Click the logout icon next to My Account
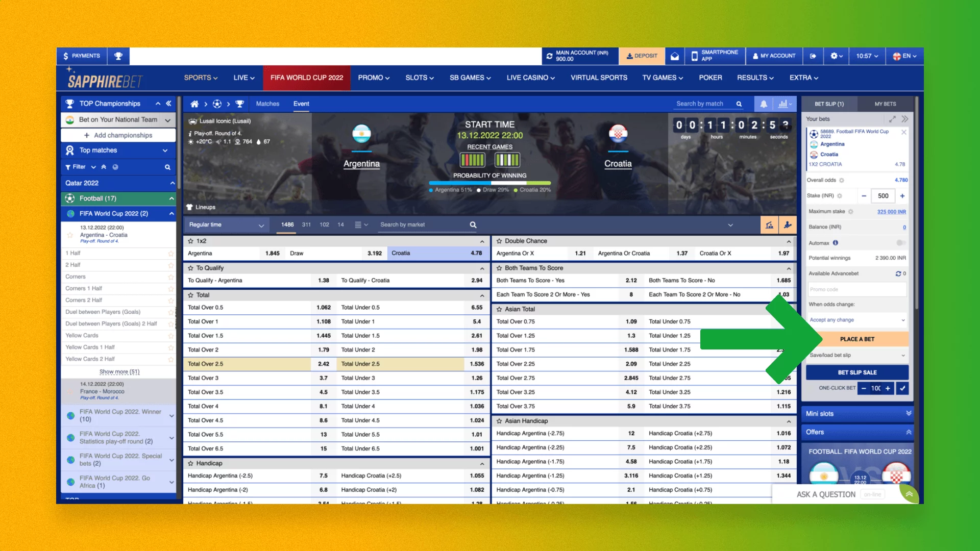Viewport: 980px width, 551px height. (x=813, y=56)
